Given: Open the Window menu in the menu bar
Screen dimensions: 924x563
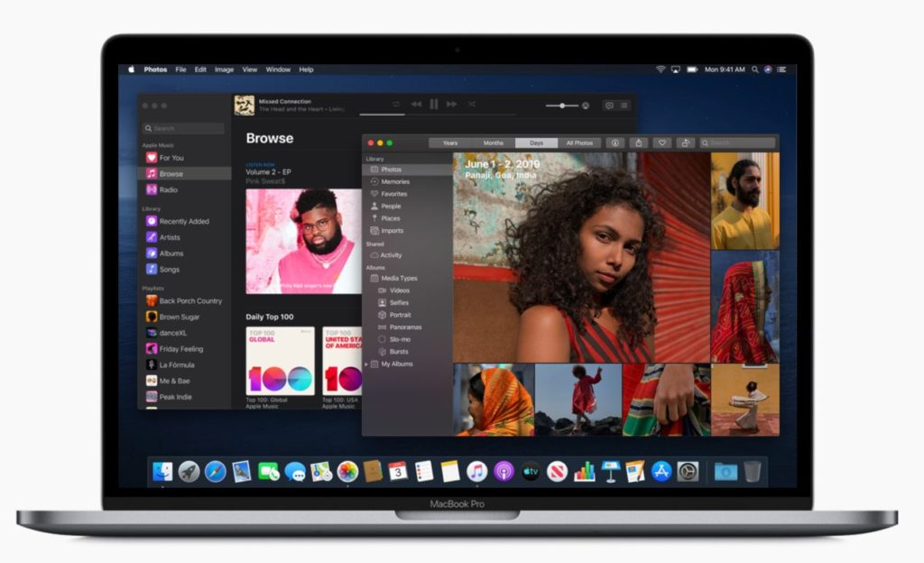Looking at the screenshot, I should 277,69.
